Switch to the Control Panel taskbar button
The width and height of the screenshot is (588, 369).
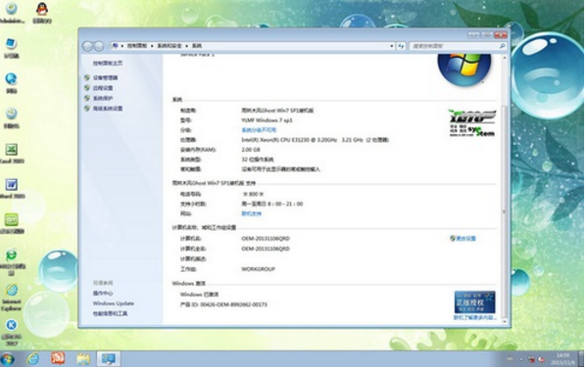(109, 359)
